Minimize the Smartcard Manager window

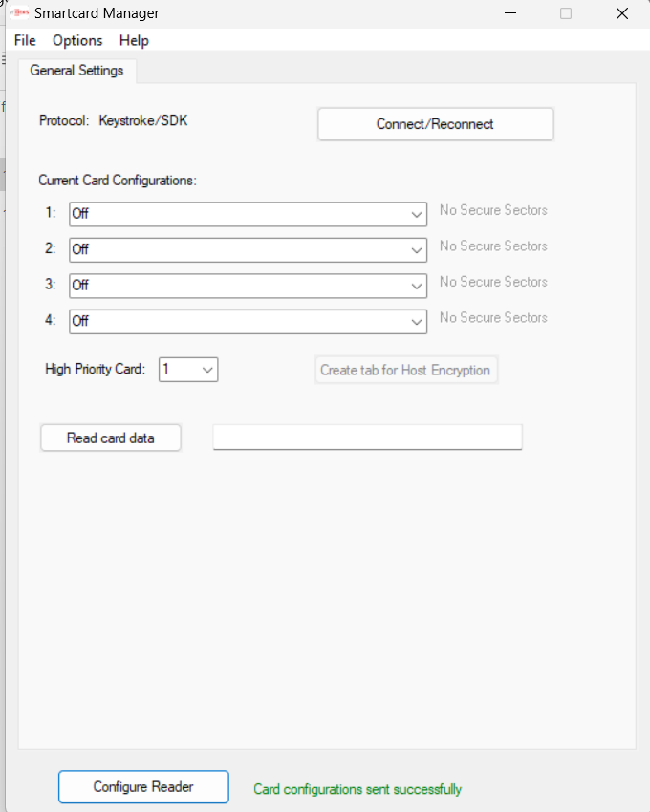(x=509, y=13)
